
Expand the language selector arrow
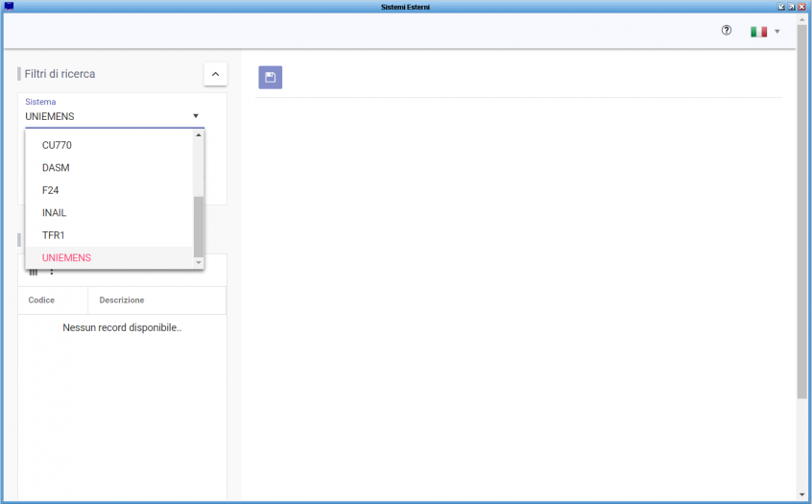[776, 32]
